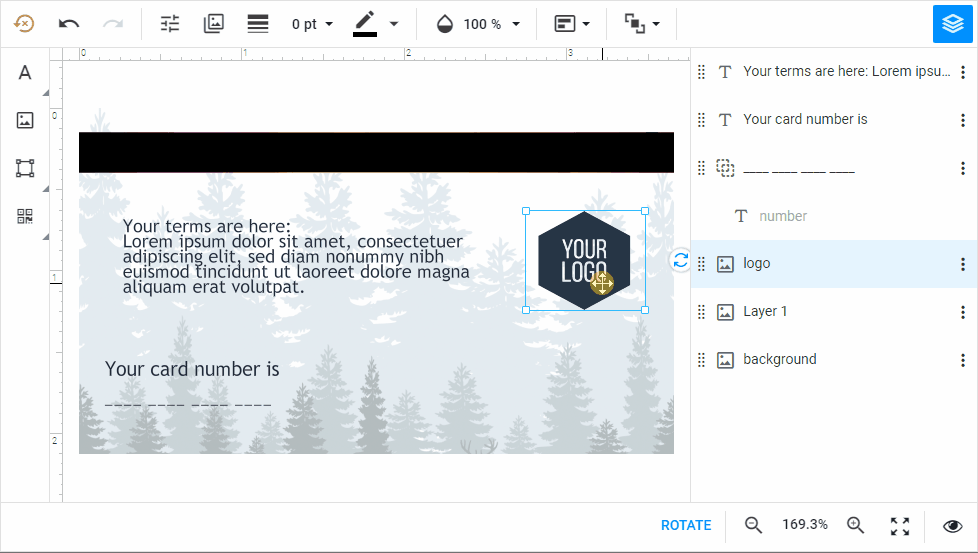Viewport: 978px width, 553px height.
Task: Open options menu for logo layer
Action: (x=962, y=264)
